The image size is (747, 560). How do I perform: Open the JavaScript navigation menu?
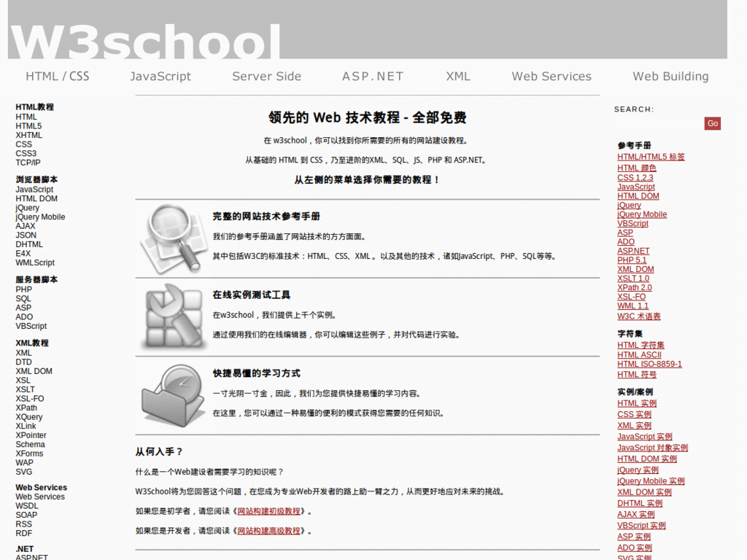(x=160, y=76)
